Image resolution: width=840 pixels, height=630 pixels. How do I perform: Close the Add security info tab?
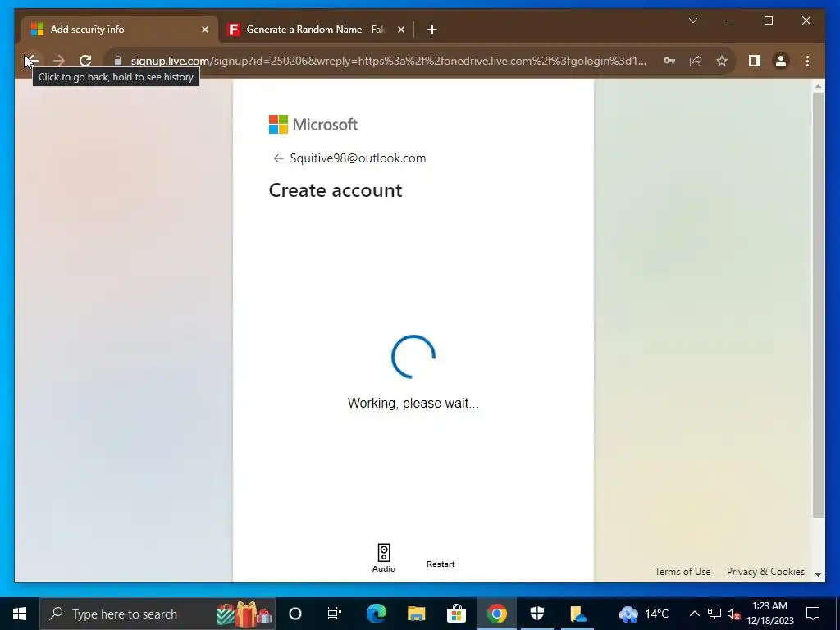[x=204, y=30]
